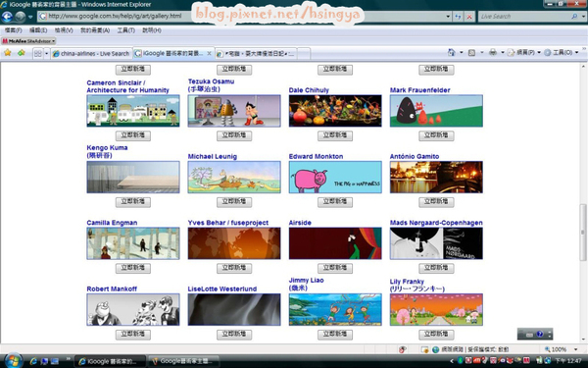The height and width of the screenshot is (368, 588).
Task: Click 立即新增 button under Jimmy Liao theme
Action: 335,335
